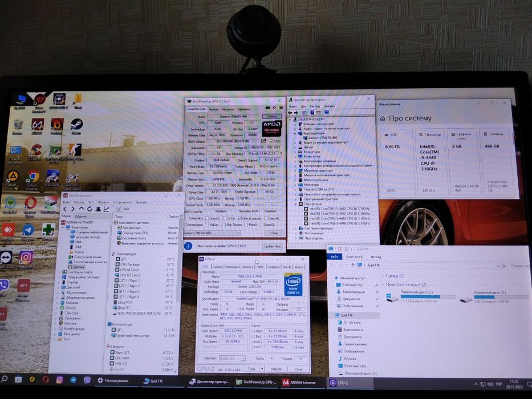Toggle DirectML checkbox in GPU-Z
This screenshot has height=399, width=532.
pyautogui.click(x=266, y=218)
